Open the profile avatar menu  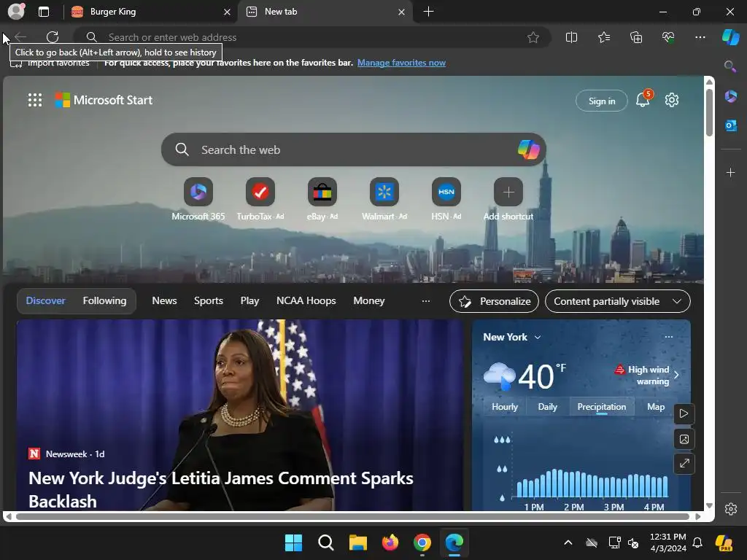(x=16, y=11)
